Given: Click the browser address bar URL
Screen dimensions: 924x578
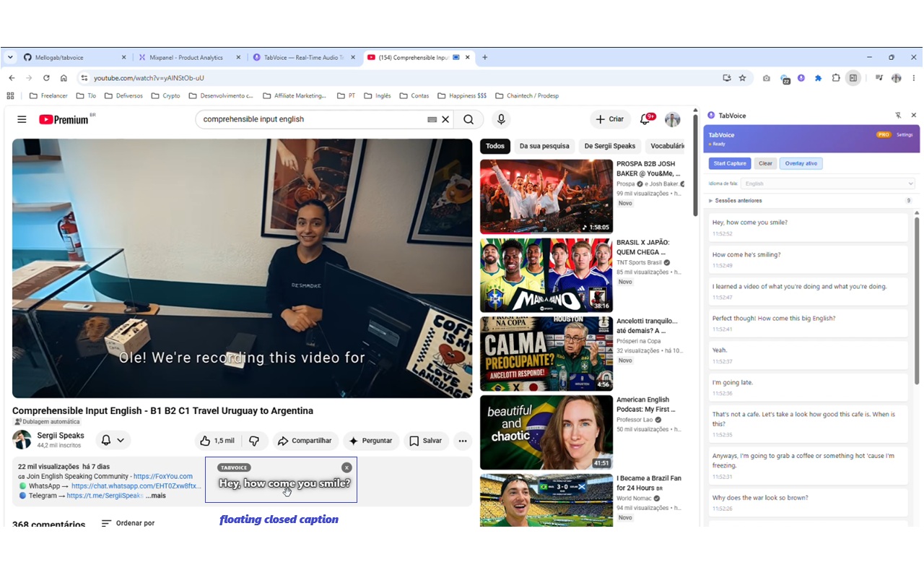Looking at the screenshot, I should point(149,78).
